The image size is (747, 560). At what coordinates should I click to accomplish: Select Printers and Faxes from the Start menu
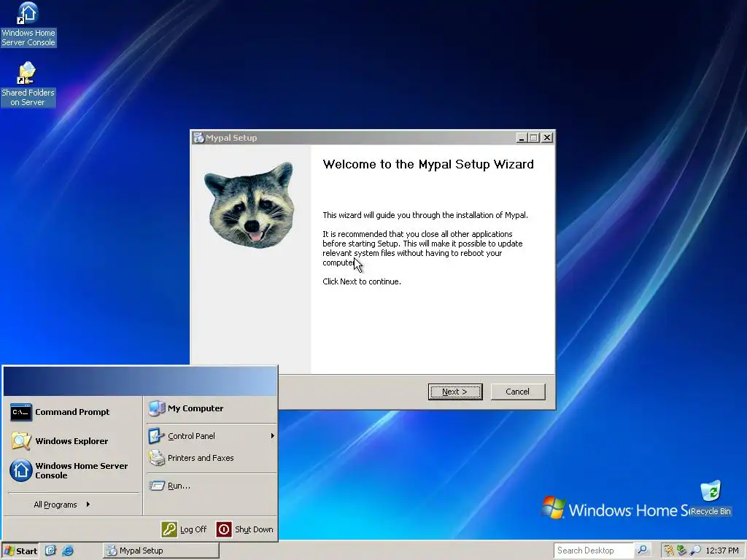tap(212, 458)
